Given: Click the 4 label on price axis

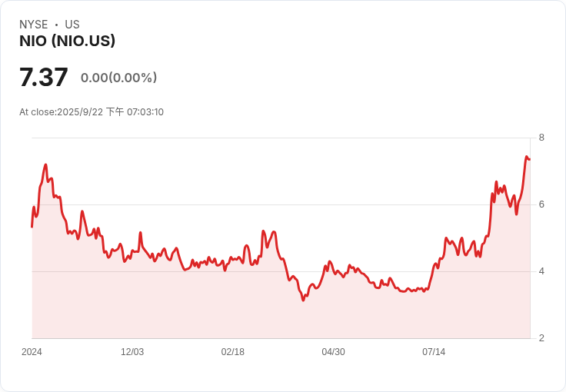Looking at the screenshot, I should point(541,271).
